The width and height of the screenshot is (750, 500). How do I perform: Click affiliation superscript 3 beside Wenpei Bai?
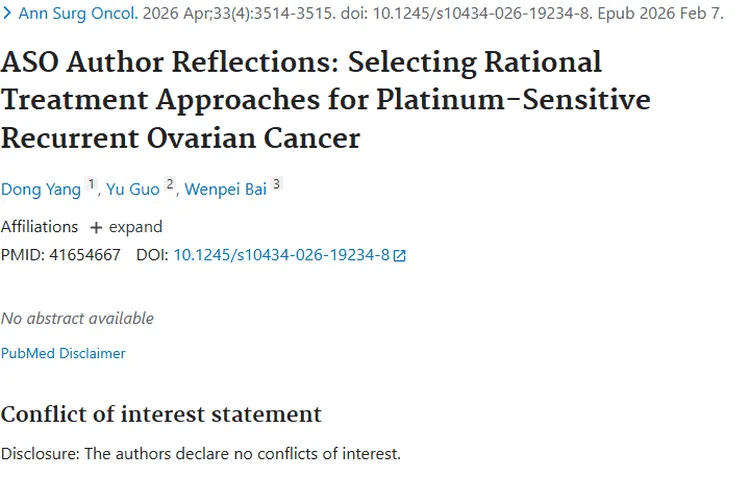click(277, 185)
